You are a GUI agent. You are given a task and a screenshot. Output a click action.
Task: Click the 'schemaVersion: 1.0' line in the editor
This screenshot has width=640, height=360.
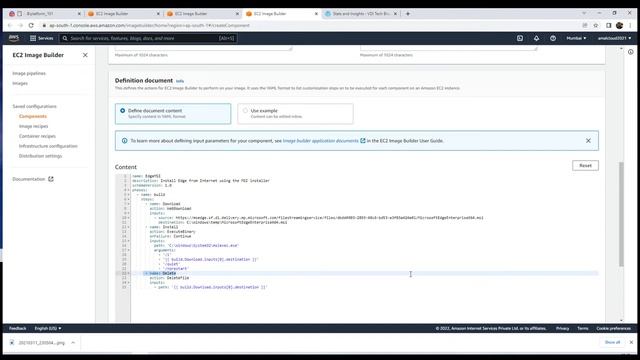152,185
